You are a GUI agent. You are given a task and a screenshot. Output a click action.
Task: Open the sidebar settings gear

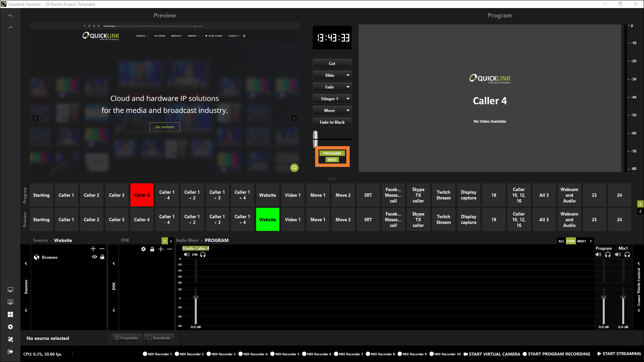(x=10, y=327)
